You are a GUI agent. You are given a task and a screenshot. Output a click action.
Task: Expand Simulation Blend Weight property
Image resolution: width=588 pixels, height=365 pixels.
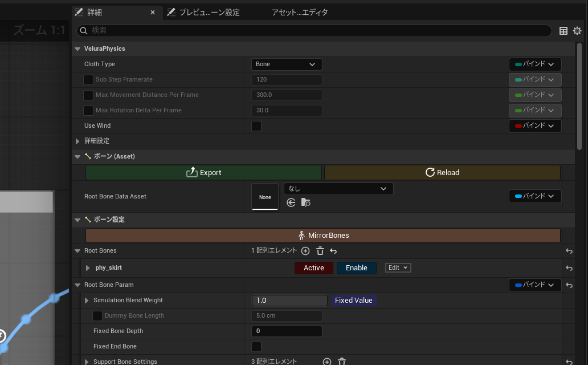pos(87,301)
